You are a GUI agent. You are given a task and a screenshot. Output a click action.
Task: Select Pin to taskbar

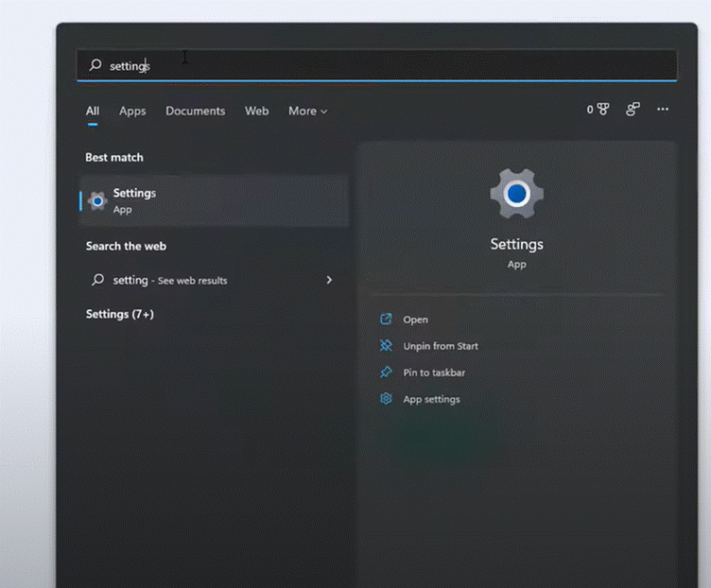(434, 372)
